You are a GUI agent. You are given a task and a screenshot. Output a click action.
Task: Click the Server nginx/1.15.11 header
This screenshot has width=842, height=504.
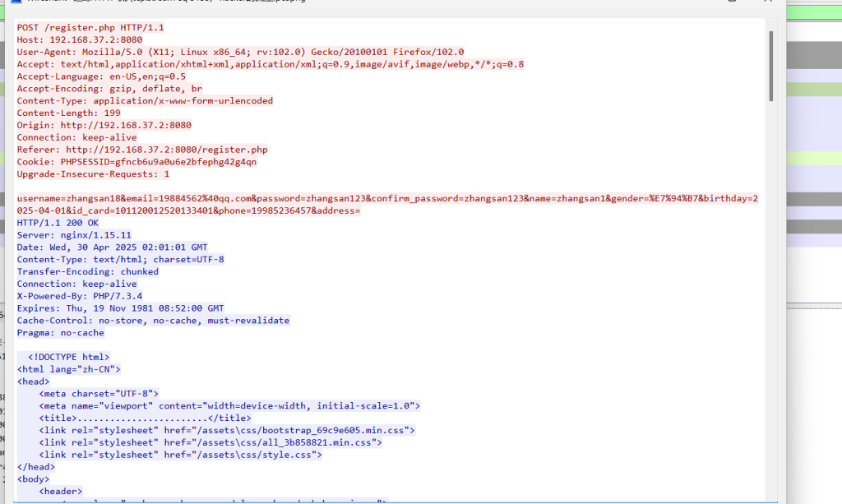[x=74, y=235]
